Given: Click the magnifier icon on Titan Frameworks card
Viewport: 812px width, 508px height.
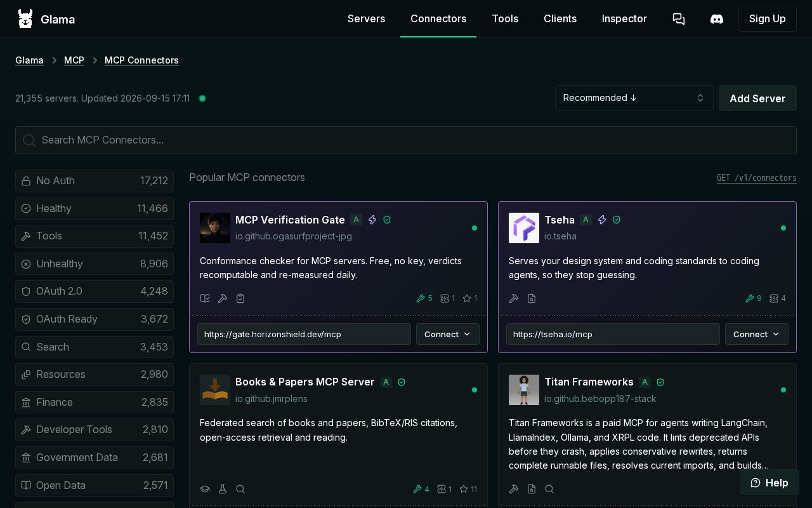Looking at the screenshot, I should pyautogui.click(x=549, y=489).
